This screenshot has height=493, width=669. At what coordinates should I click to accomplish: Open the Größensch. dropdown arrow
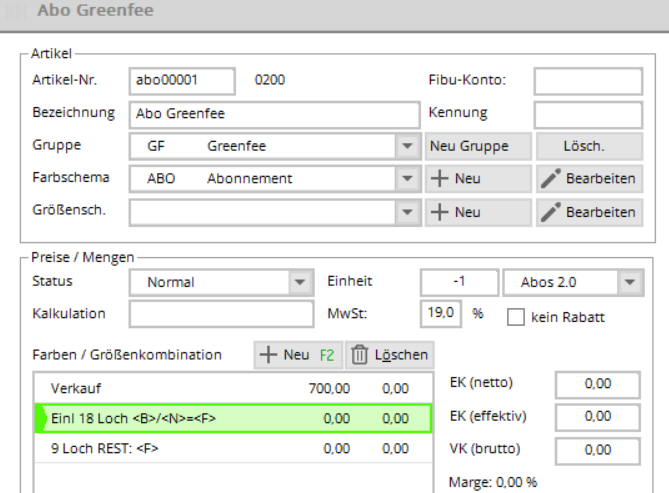tap(407, 212)
